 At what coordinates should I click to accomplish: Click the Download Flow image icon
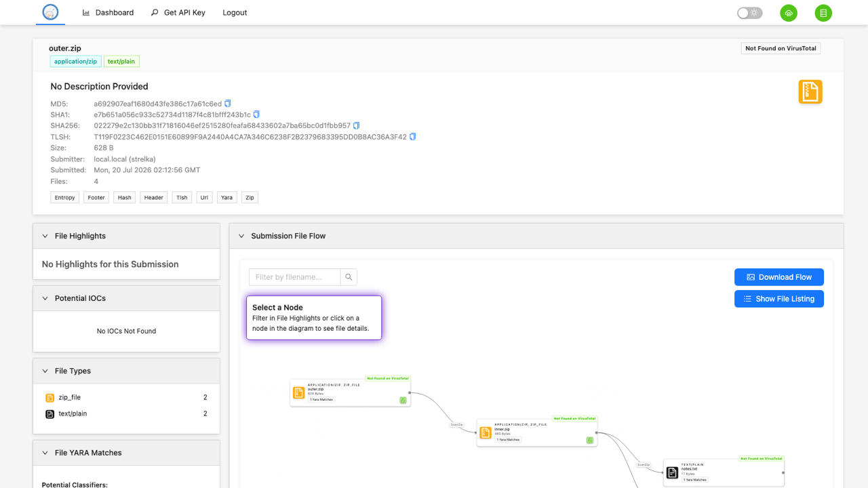[x=751, y=277]
